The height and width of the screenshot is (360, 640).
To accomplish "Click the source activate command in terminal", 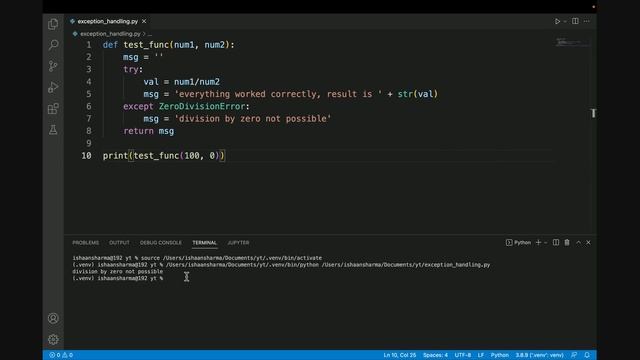I will coord(231,258).
